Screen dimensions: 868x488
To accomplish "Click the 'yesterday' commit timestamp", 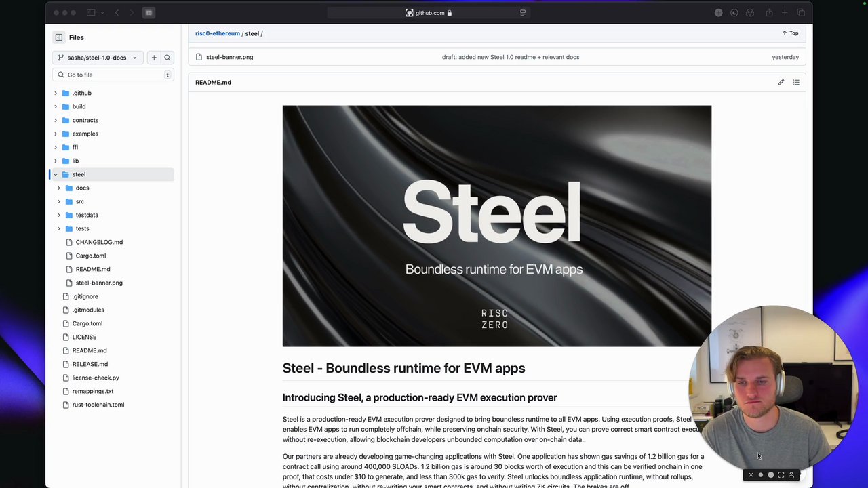I will point(785,57).
